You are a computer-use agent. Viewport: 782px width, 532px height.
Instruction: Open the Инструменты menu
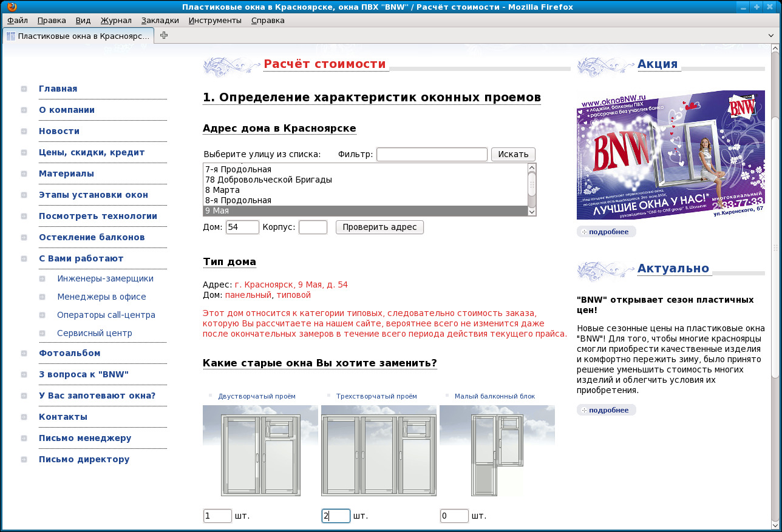(x=215, y=20)
